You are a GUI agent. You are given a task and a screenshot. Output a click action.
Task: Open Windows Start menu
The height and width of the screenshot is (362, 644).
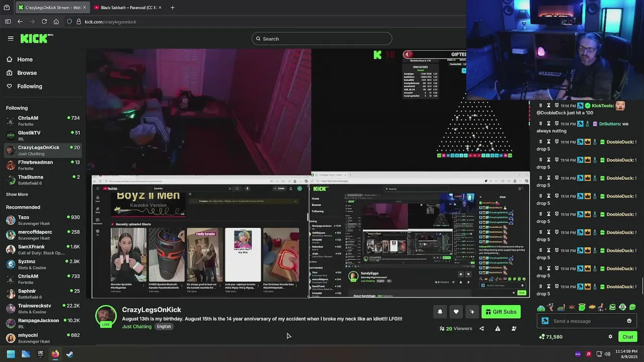tap(11, 354)
